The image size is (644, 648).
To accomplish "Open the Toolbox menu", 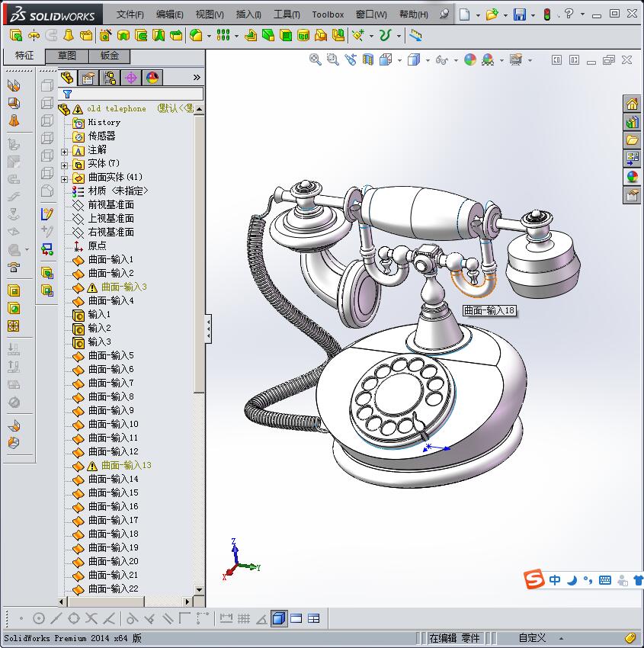I will click(x=328, y=14).
